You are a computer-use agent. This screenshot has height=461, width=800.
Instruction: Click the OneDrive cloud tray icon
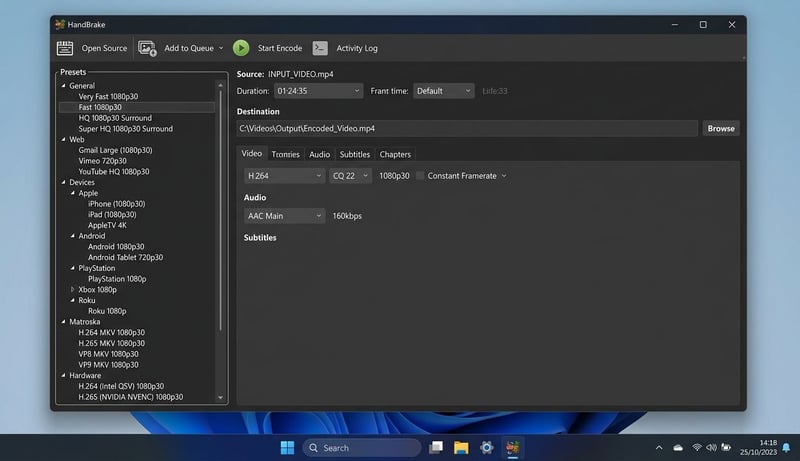click(x=678, y=448)
